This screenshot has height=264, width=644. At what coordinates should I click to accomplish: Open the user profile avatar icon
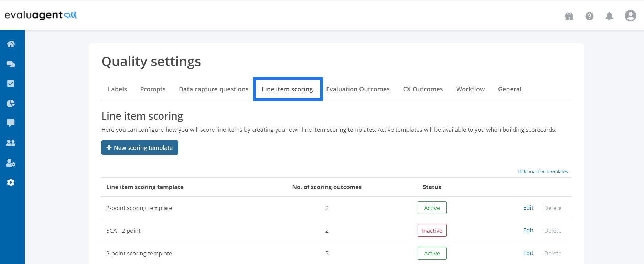coord(630,15)
